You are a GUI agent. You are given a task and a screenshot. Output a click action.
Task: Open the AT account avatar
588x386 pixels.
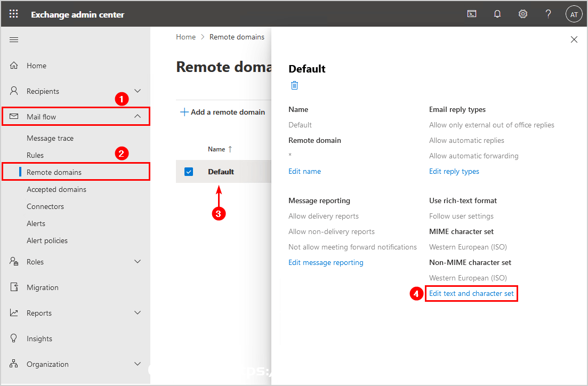pyautogui.click(x=574, y=14)
